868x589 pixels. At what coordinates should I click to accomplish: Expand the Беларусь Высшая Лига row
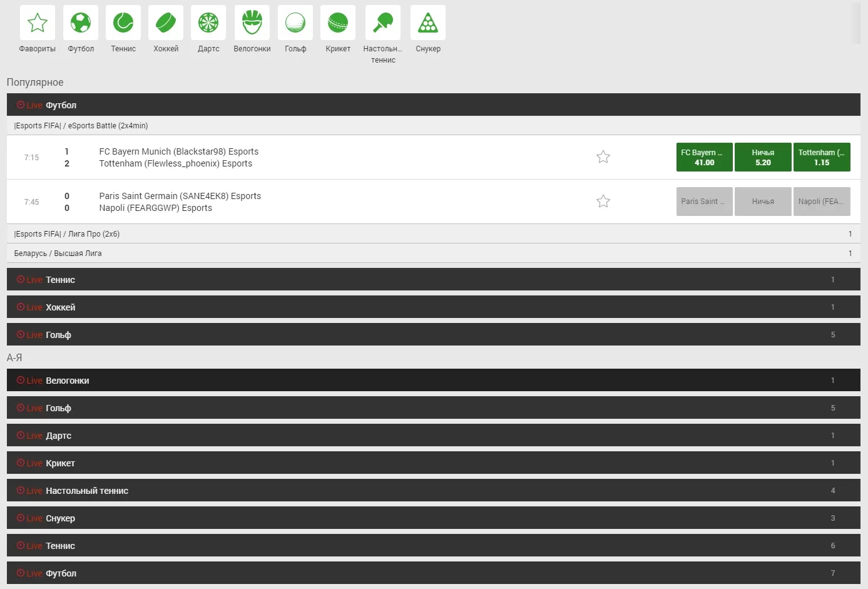pyautogui.click(x=433, y=254)
